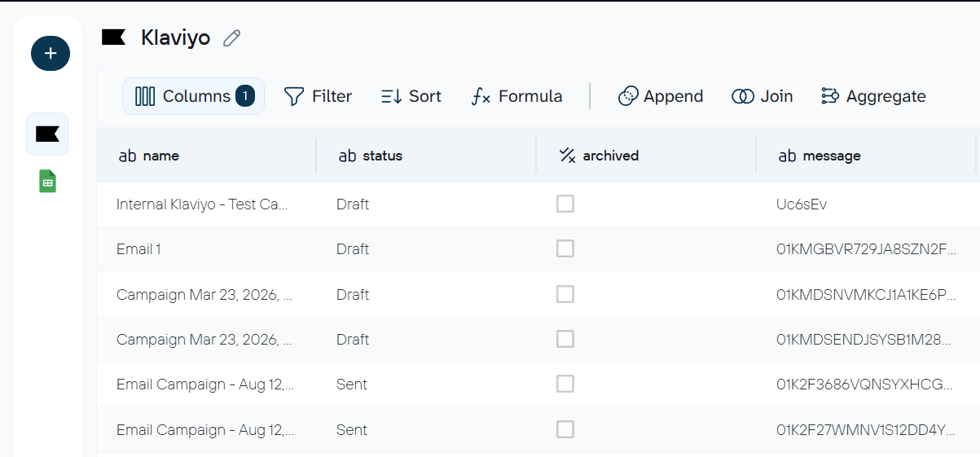This screenshot has width=980, height=457.
Task: Open the green Google Sheets source icon
Action: pyautogui.click(x=48, y=181)
